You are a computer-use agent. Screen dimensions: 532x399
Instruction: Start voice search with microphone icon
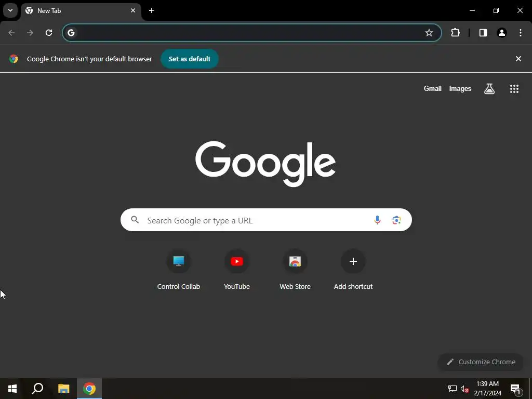377,220
